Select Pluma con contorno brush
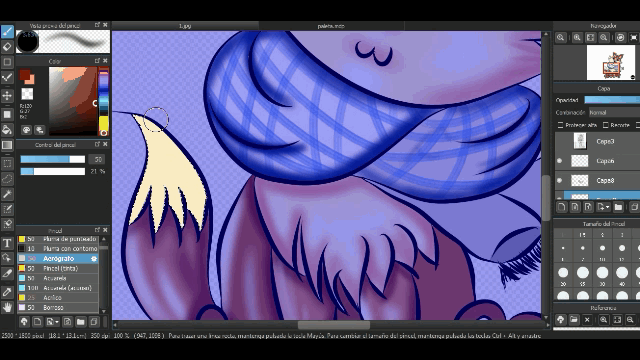The width and height of the screenshot is (640, 360). tap(58, 249)
